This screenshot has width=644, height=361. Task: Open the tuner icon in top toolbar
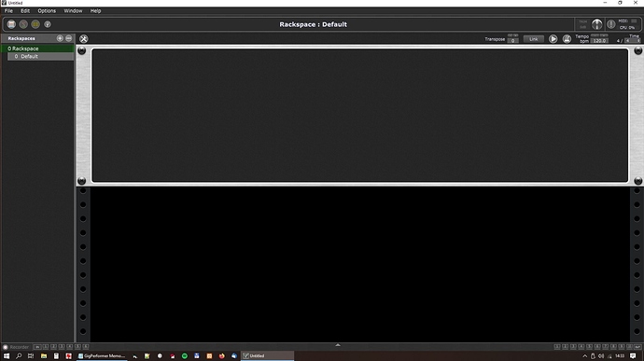(48, 24)
